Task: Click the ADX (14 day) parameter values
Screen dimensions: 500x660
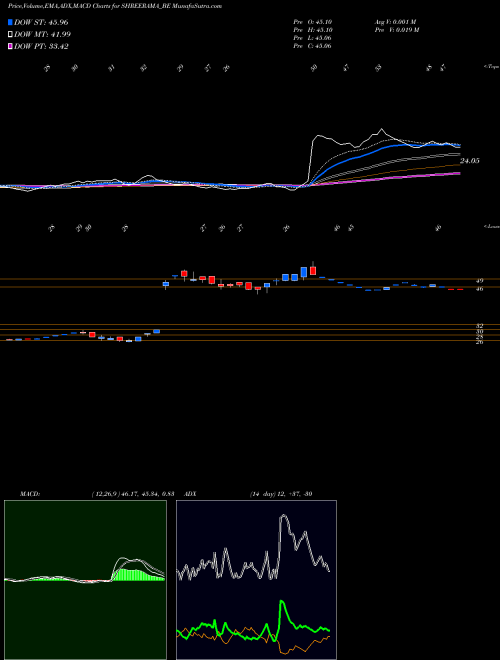Action: coord(281,494)
